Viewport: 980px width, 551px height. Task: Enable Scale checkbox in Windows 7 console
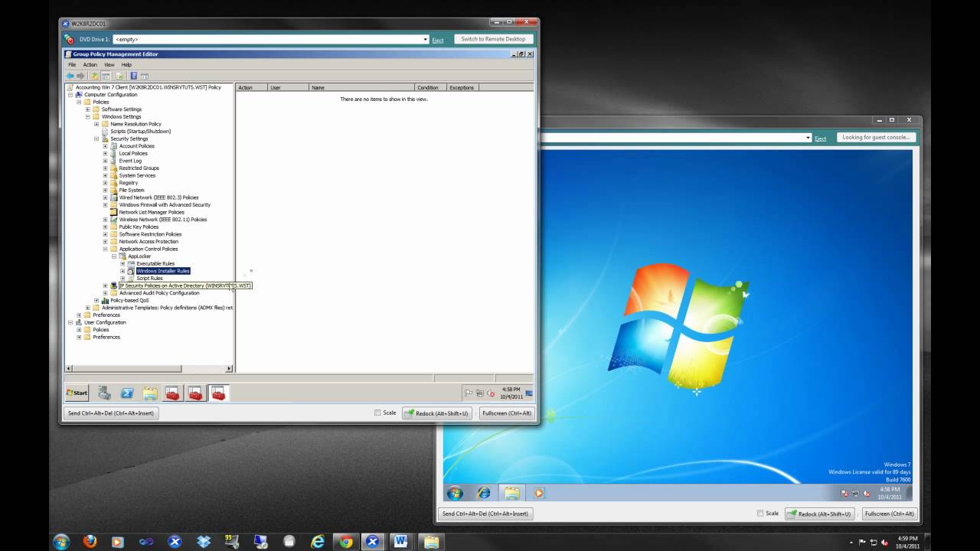[x=760, y=514]
